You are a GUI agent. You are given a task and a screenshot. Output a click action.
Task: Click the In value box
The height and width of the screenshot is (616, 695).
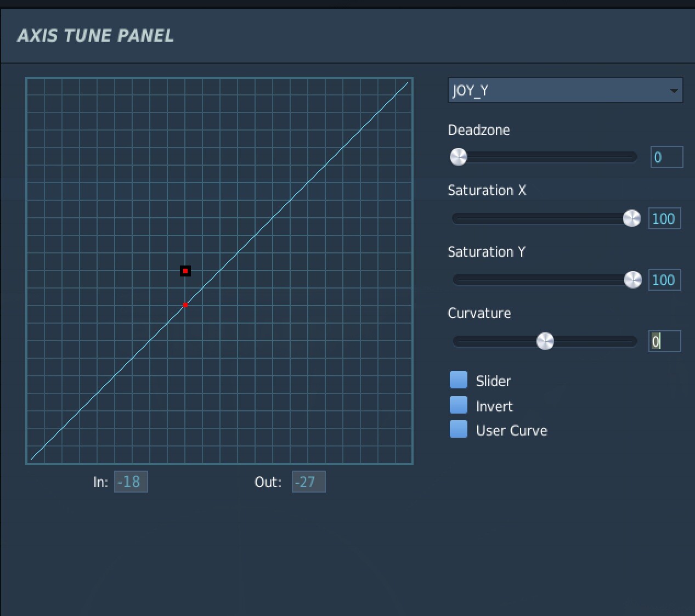pyautogui.click(x=131, y=482)
